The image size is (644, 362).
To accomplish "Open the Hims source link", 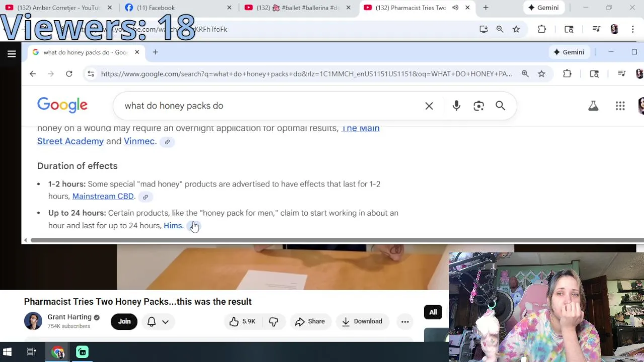I will coord(173,225).
